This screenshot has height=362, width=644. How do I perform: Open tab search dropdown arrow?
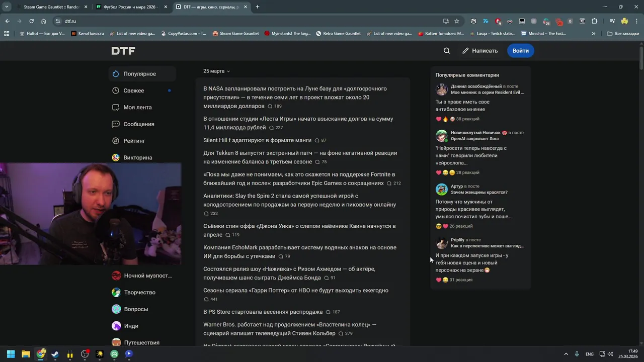pyautogui.click(x=7, y=7)
